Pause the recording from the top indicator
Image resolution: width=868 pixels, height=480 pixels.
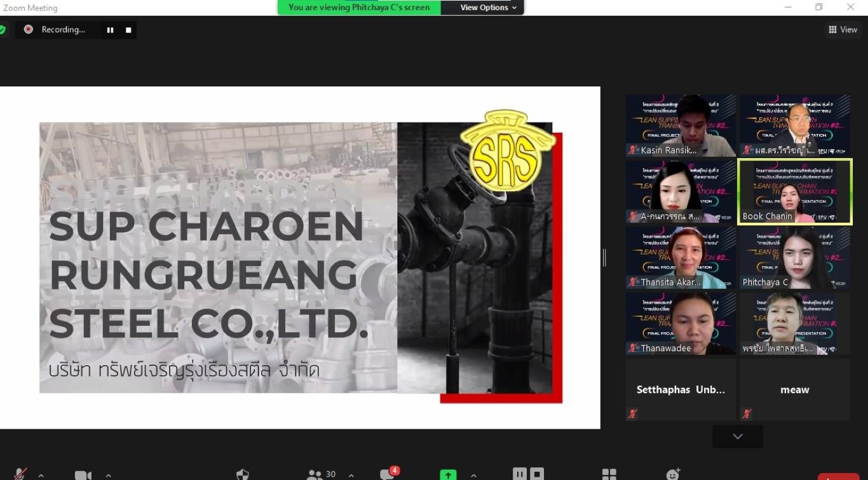click(110, 30)
